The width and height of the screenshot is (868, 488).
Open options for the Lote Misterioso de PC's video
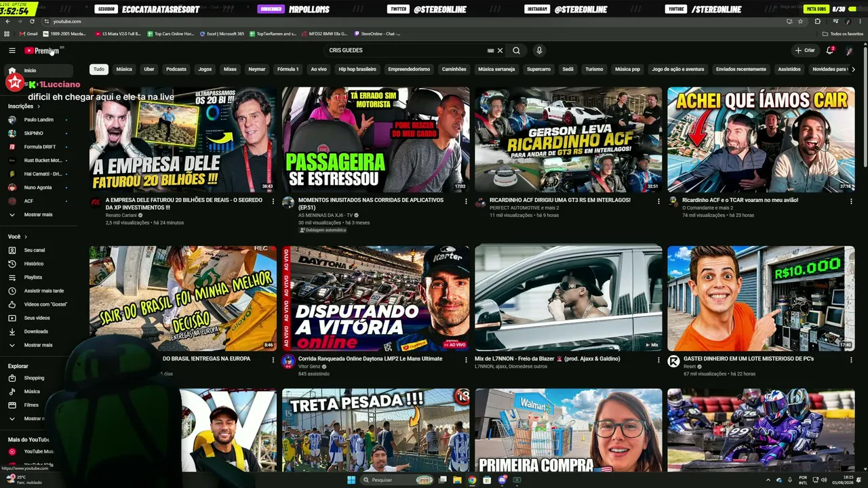(x=851, y=360)
